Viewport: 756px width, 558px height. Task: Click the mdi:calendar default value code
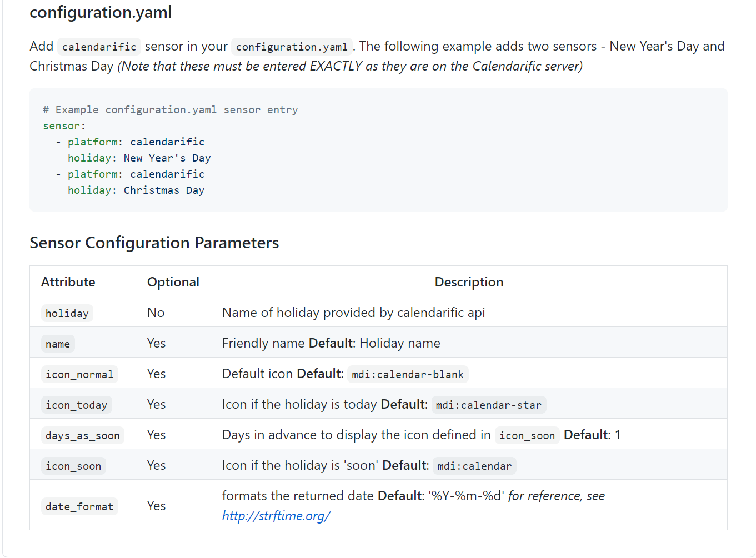click(x=474, y=466)
